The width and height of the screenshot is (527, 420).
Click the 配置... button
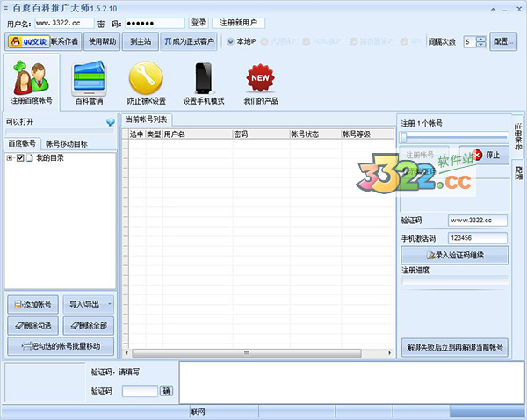[x=503, y=41]
